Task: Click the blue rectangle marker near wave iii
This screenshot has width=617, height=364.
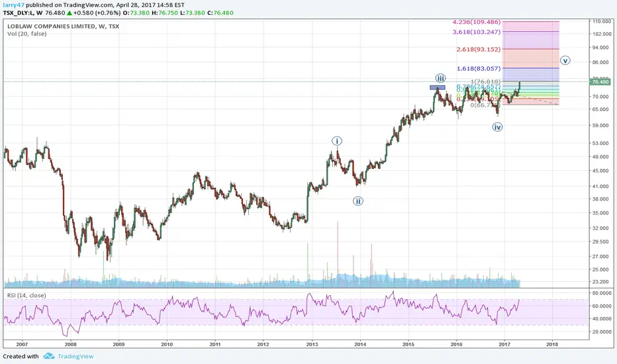Action: click(x=438, y=87)
